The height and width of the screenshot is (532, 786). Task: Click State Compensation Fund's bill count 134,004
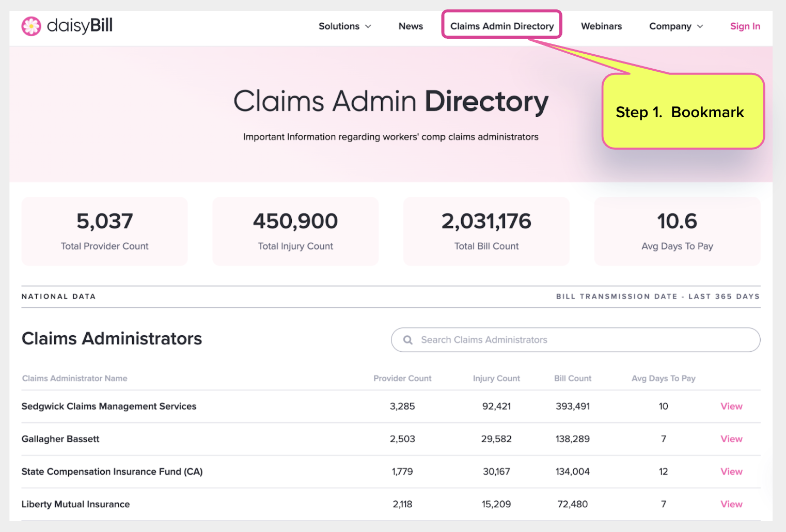click(573, 472)
